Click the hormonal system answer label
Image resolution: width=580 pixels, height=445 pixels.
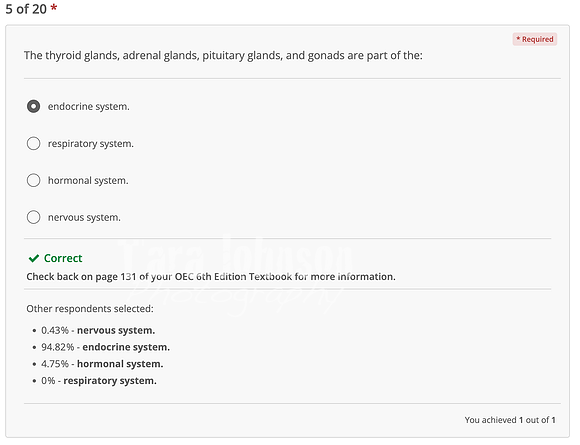88,181
